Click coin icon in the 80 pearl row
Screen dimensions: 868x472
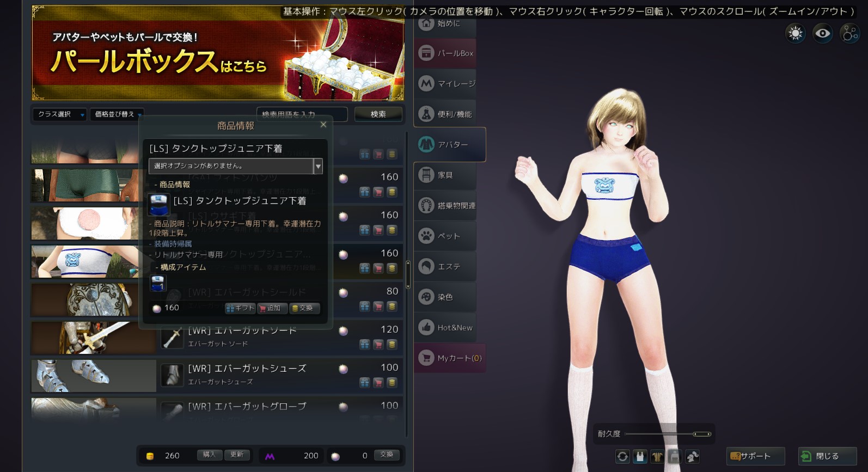(392, 307)
